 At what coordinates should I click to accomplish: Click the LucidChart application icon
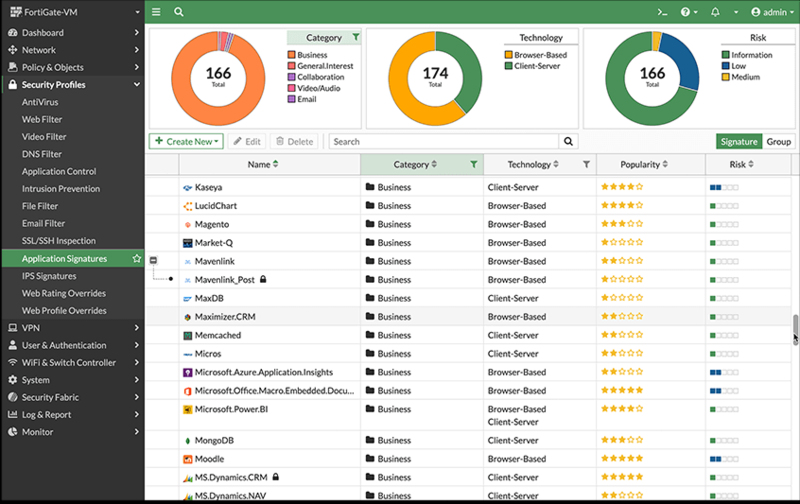coord(187,206)
